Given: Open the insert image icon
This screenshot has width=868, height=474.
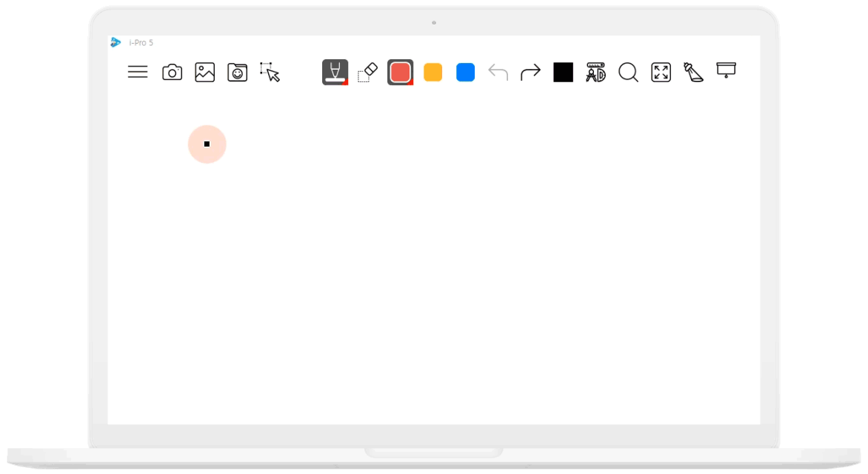Looking at the screenshot, I should [205, 73].
